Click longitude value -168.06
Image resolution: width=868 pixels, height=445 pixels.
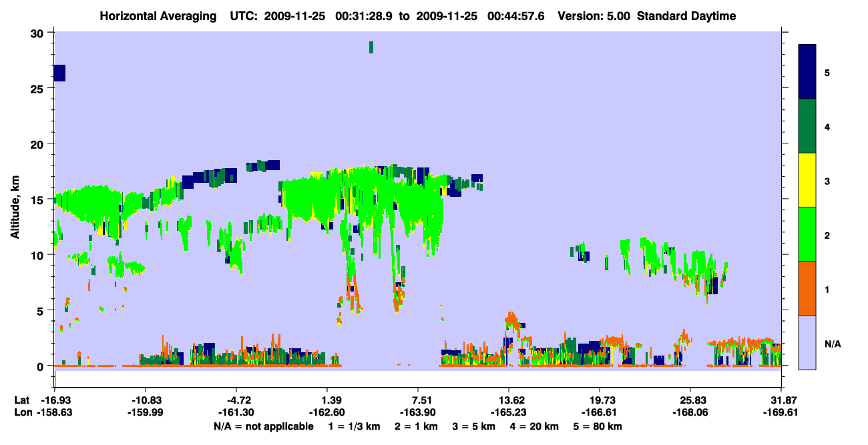tap(690, 412)
